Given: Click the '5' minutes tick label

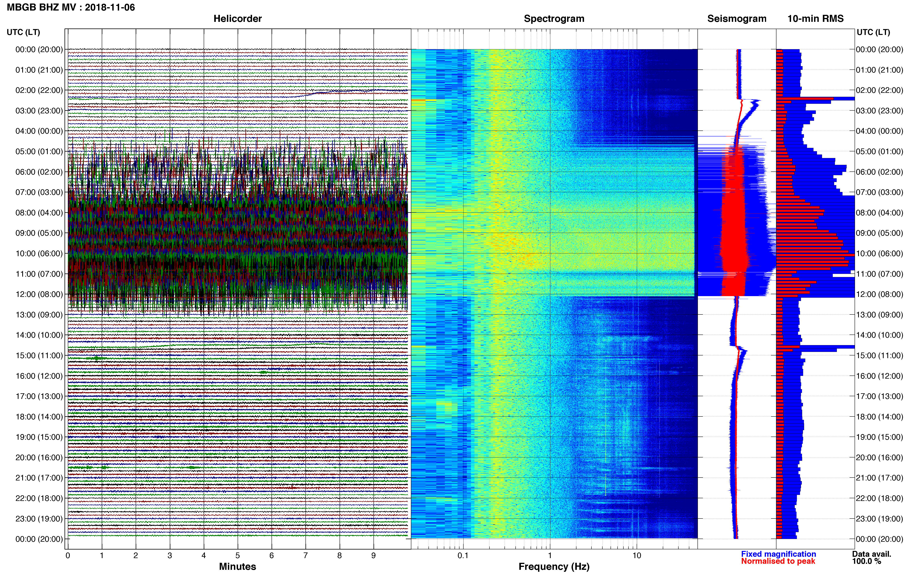Looking at the screenshot, I should [238, 555].
